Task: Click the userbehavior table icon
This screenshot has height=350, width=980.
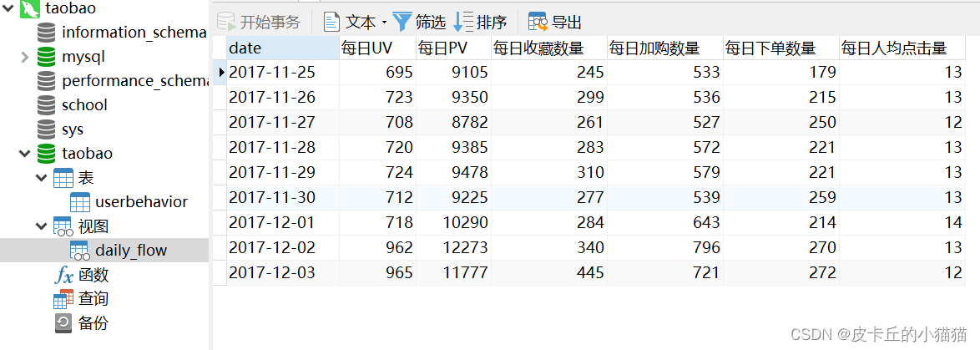Action: 80,202
